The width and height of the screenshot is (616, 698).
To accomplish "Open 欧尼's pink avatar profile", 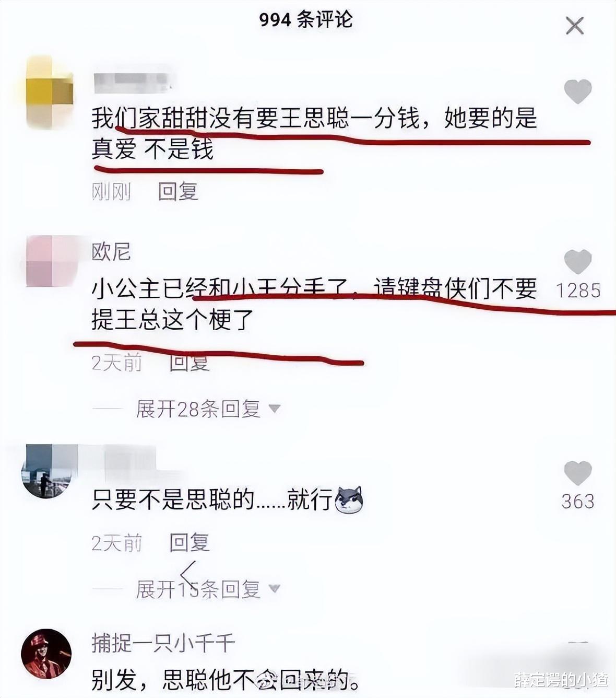I will click(50, 261).
